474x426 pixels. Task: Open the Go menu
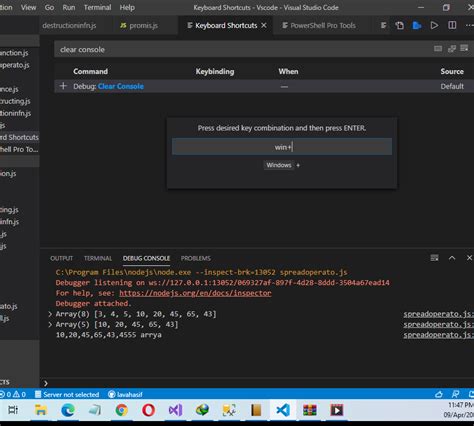49,7
